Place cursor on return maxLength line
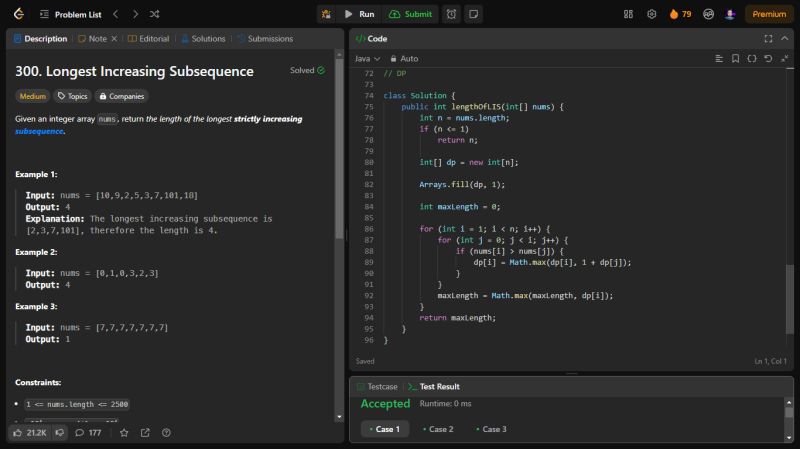This screenshot has height=449, width=800. (x=457, y=318)
